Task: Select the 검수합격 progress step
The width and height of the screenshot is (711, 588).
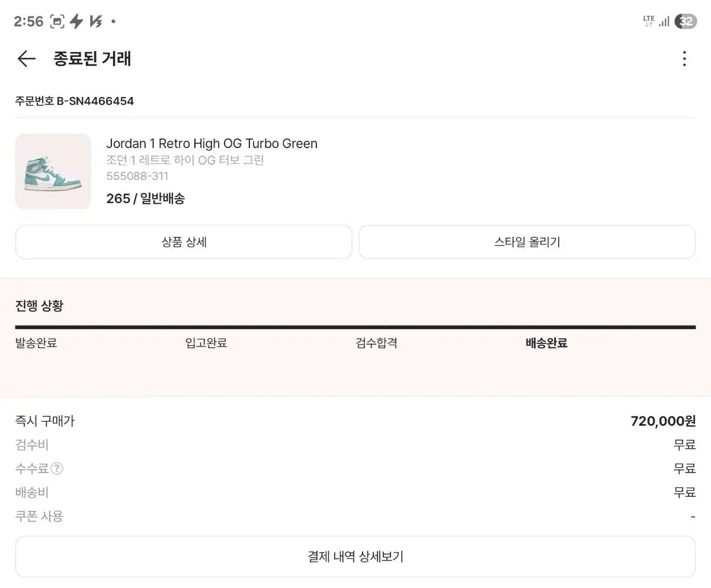Action: 376,343
